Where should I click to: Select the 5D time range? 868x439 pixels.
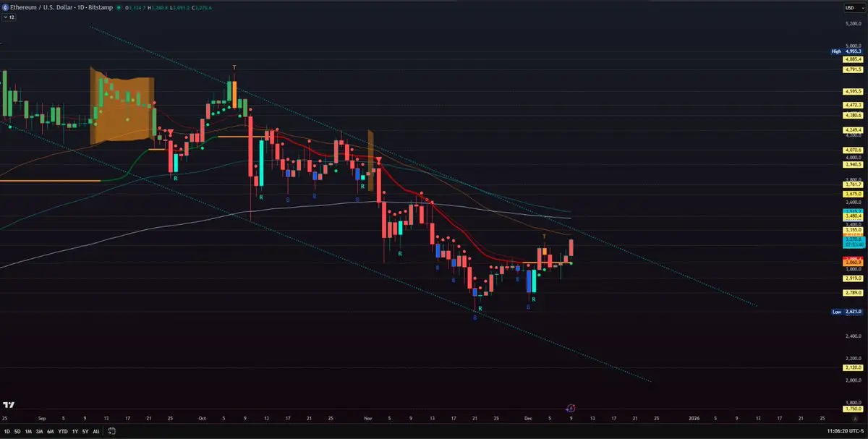[x=17, y=432]
